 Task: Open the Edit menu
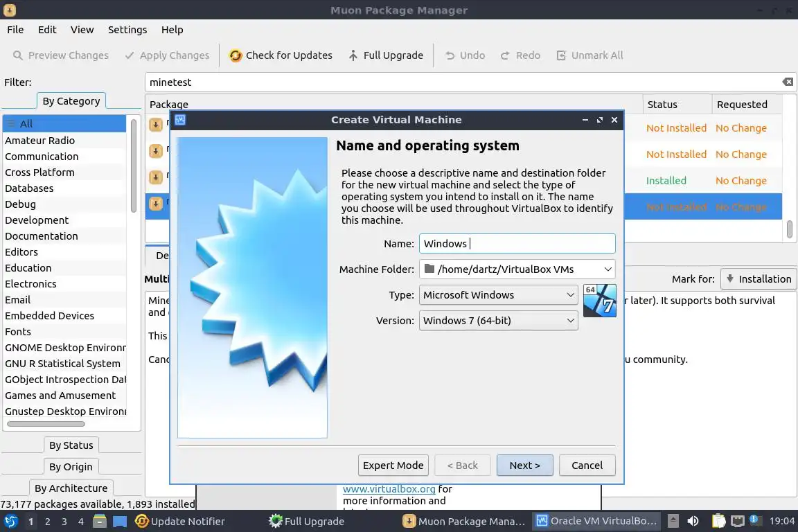point(47,30)
